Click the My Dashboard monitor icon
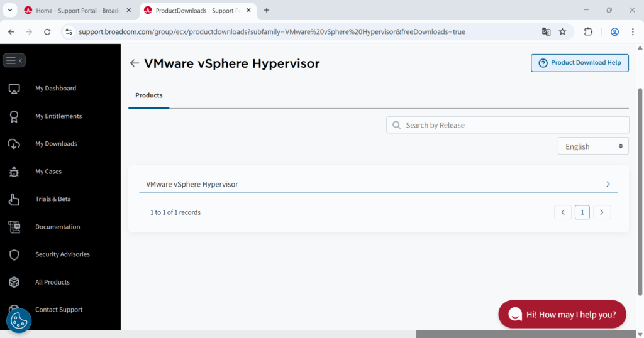 tap(14, 89)
